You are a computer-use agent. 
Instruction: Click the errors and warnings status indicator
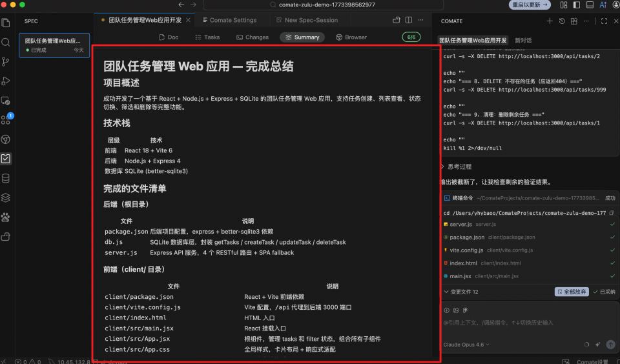pos(28,361)
